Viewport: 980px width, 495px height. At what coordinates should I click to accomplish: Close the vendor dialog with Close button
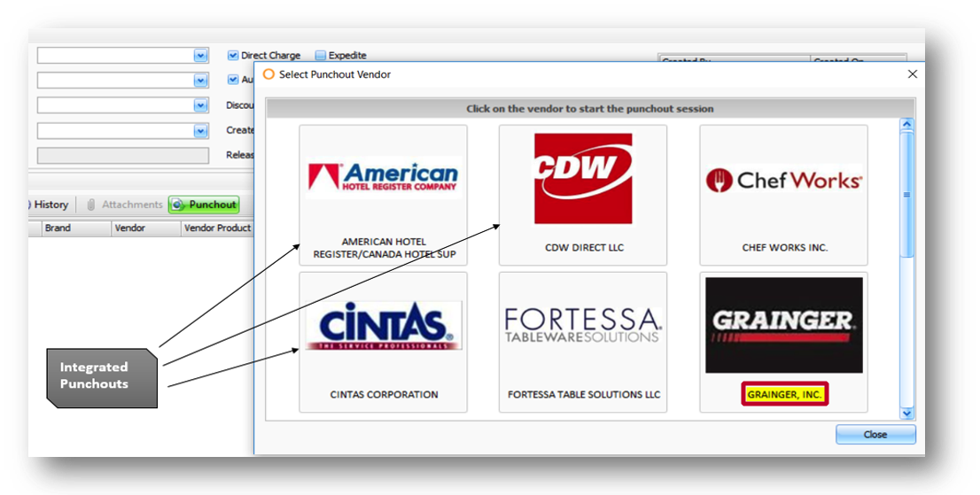[875, 435]
